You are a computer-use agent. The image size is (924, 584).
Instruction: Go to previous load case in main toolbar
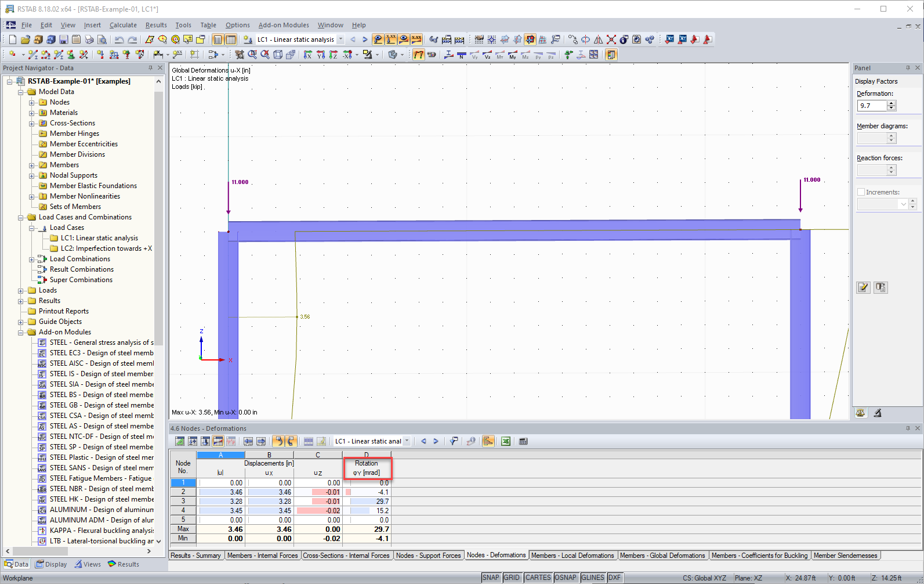(353, 39)
